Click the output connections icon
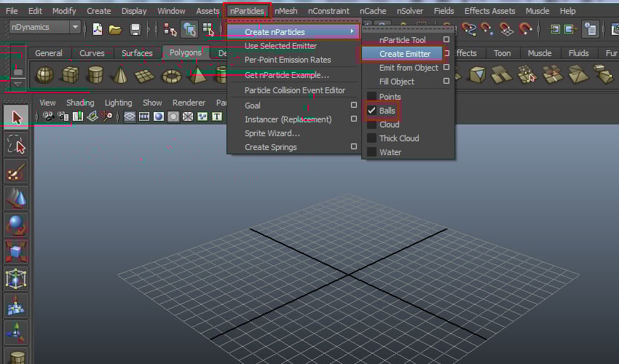619x364 pixels. tap(569, 29)
